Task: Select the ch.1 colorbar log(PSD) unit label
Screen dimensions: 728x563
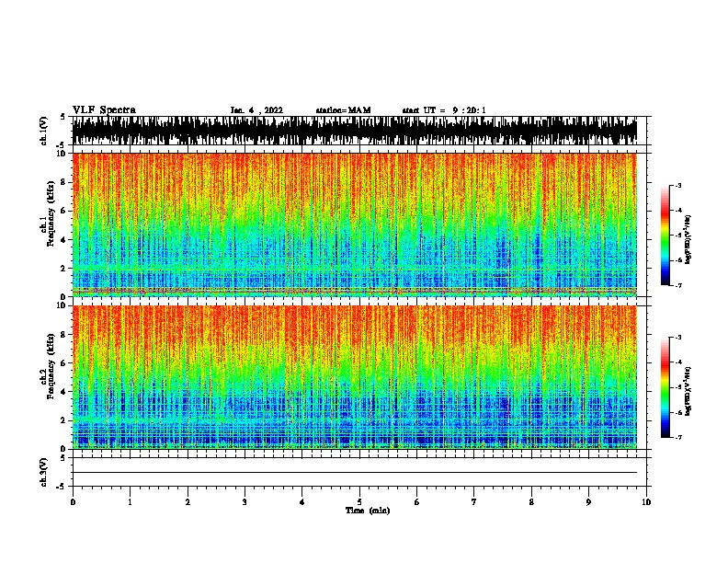Action: click(x=688, y=240)
